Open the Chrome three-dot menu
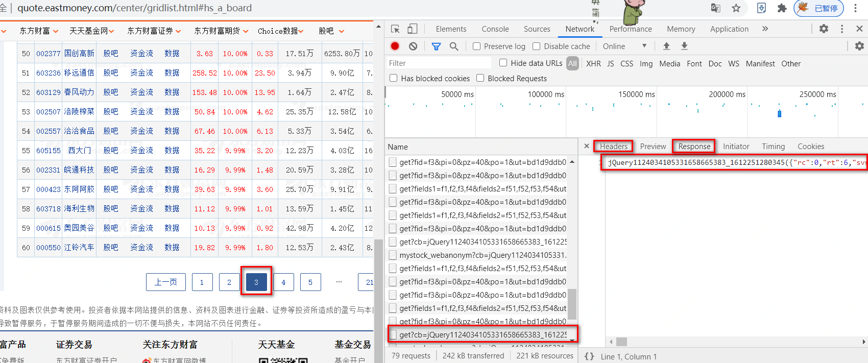 [855, 8]
